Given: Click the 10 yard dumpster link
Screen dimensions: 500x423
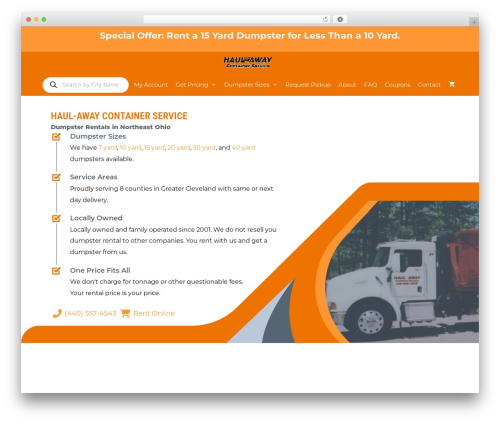Looking at the screenshot, I should (x=130, y=148).
